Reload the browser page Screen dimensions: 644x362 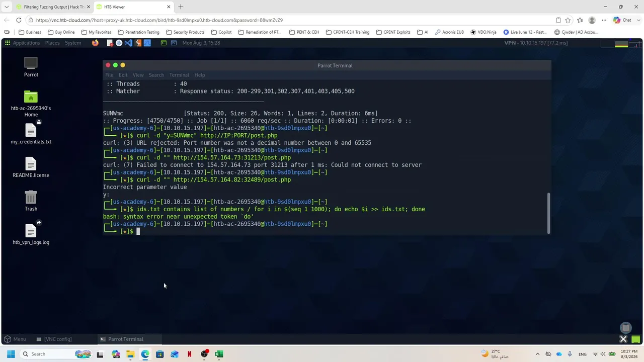pos(19,20)
